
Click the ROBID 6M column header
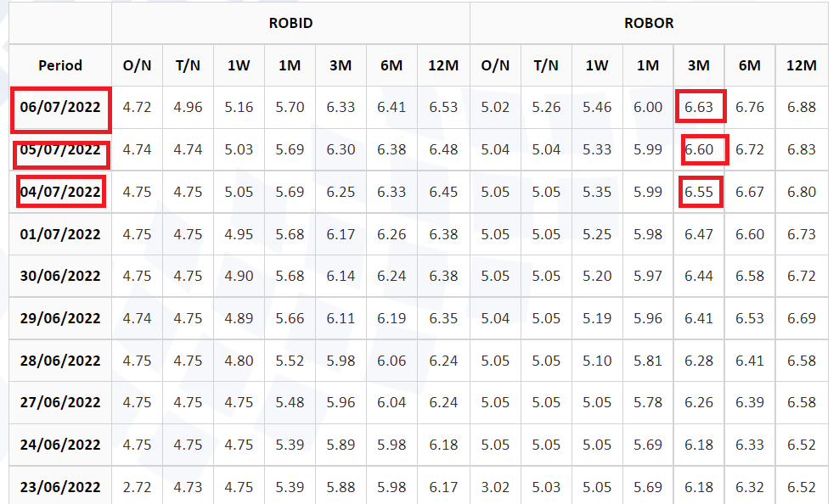[391, 65]
